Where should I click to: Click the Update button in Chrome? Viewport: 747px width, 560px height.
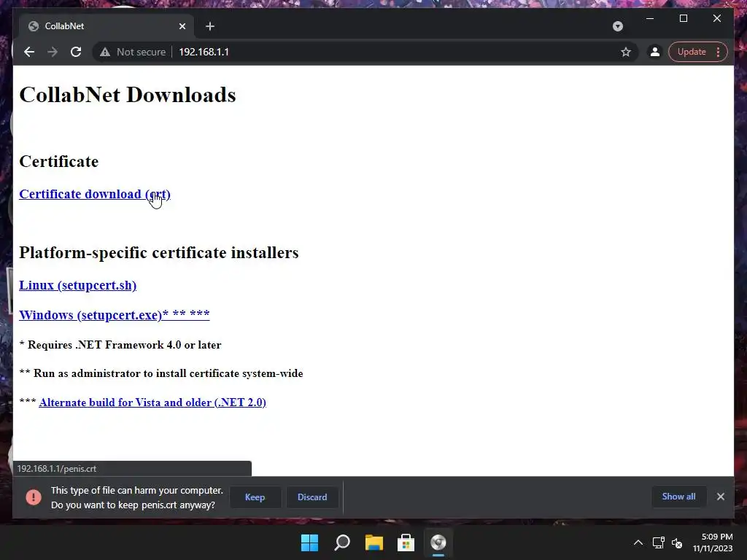pos(692,52)
